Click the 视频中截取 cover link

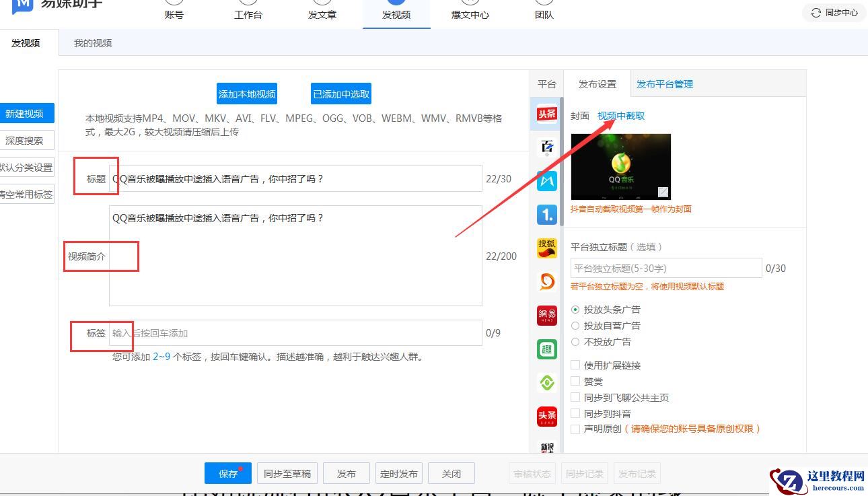(x=621, y=116)
